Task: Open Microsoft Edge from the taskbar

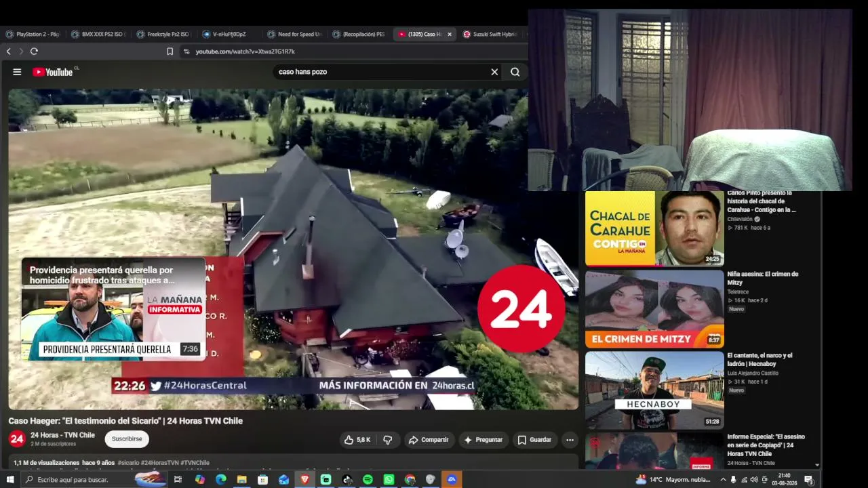Action: [220, 480]
